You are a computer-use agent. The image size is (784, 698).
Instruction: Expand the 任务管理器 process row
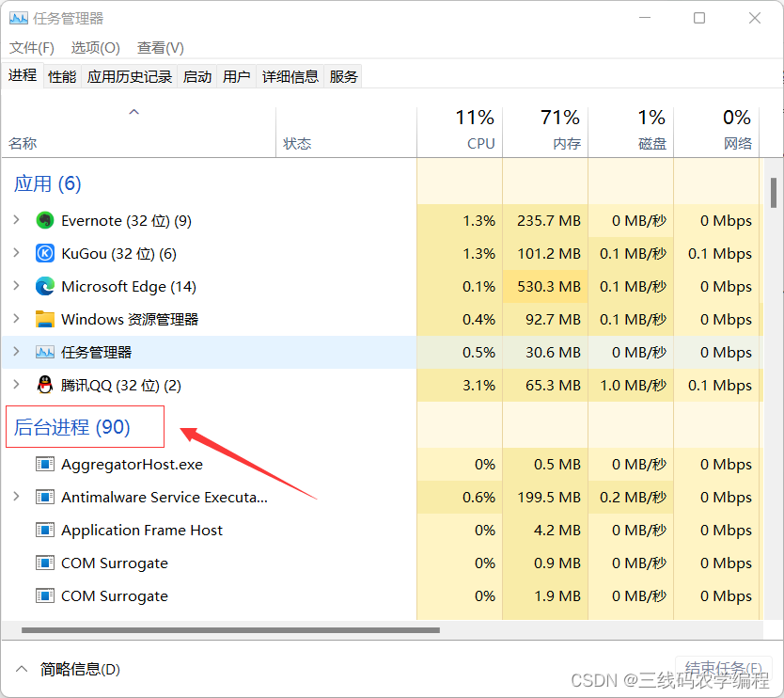pos(17,352)
